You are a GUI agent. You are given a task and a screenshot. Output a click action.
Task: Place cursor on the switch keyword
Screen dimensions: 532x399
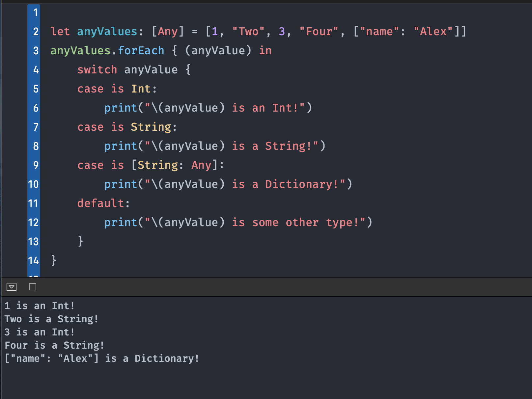tap(97, 70)
